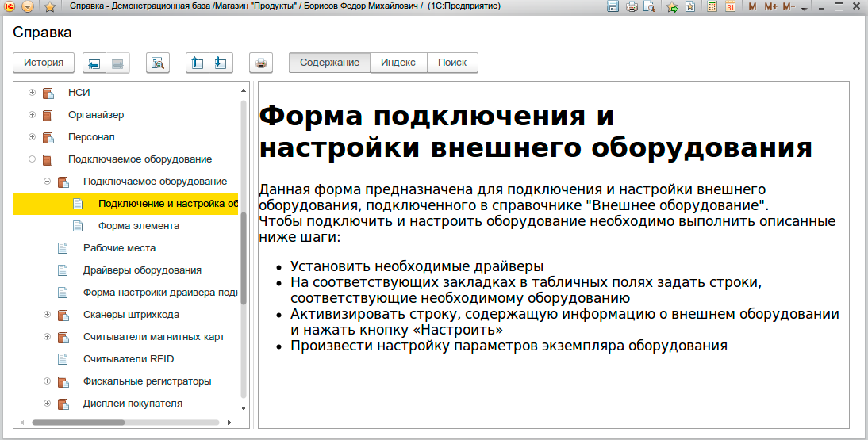The height and width of the screenshot is (440, 868).
Task: Click the find-on-page magnifier icon
Action: [x=158, y=63]
